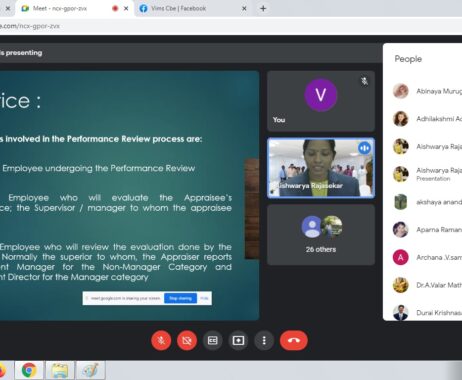
Task: Select Aishwarya Rajasekar's video tile
Action: coord(321,168)
